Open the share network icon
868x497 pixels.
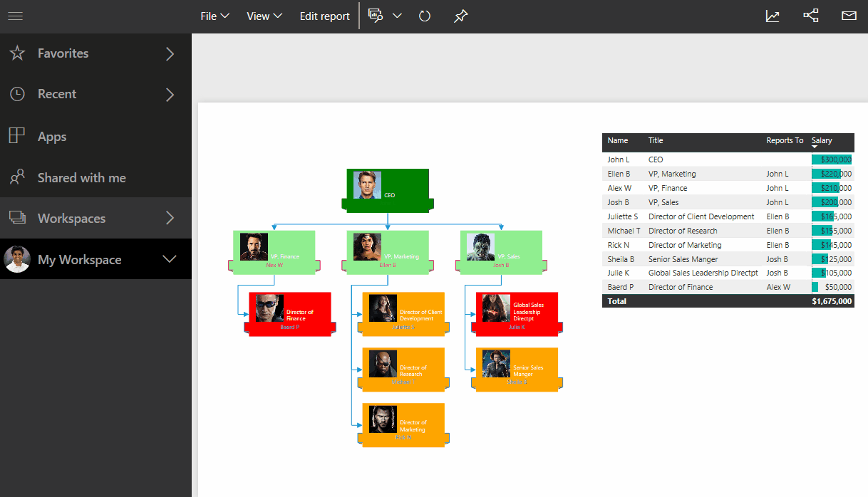click(x=811, y=16)
